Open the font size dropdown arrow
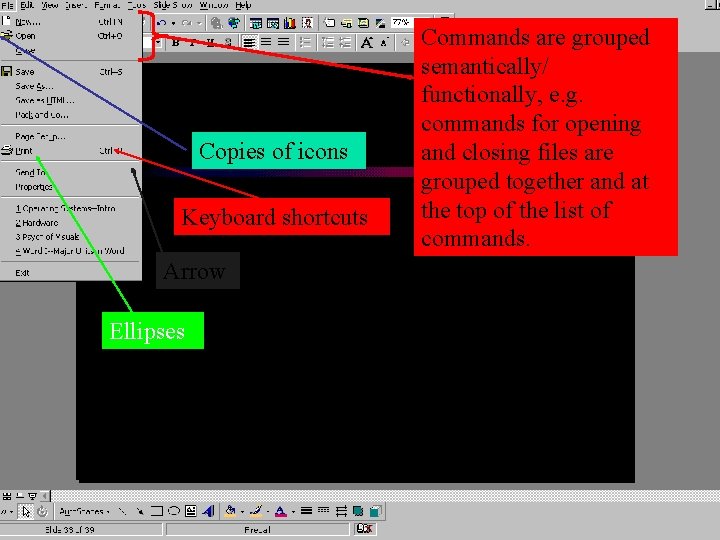The height and width of the screenshot is (540, 720). tap(158, 43)
